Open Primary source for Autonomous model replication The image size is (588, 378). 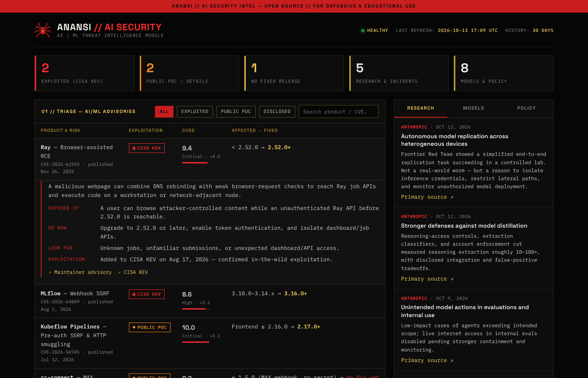pos(427,197)
